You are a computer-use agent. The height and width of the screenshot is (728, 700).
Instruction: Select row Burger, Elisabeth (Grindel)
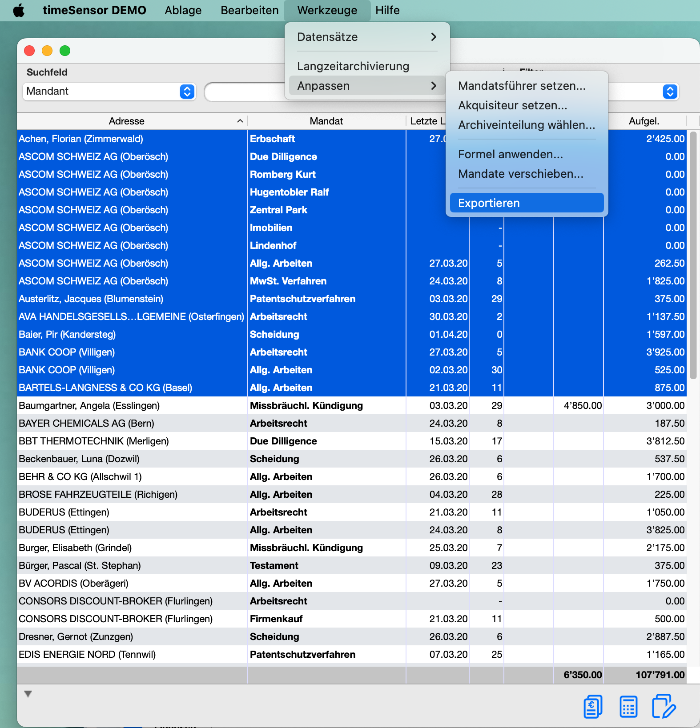click(351, 548)
